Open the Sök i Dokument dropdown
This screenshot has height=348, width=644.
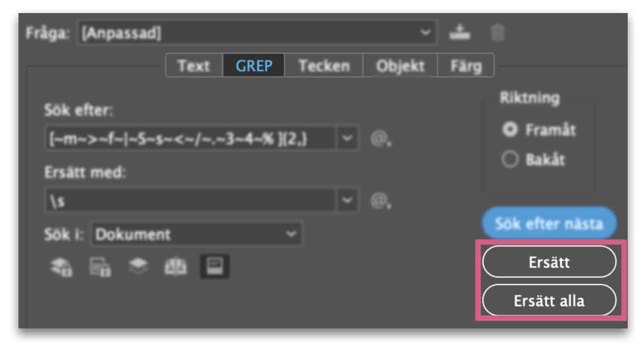196,234
